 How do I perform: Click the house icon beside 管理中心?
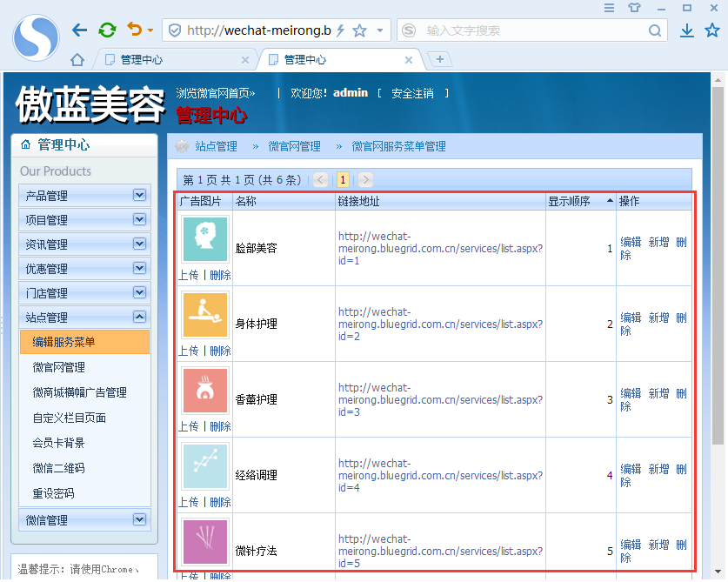click(x=24, y=144)
